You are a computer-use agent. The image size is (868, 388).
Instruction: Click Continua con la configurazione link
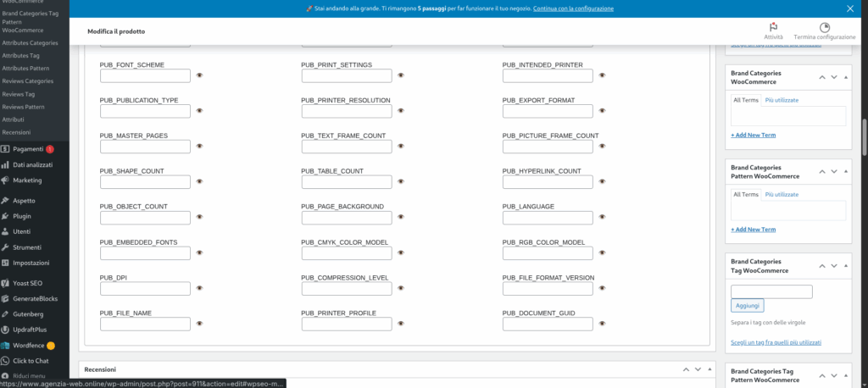[573, 8]
